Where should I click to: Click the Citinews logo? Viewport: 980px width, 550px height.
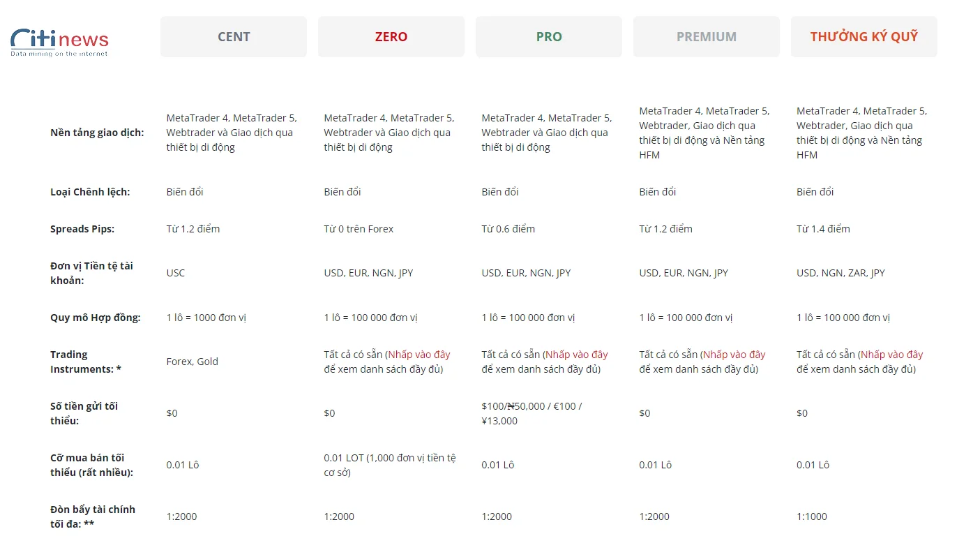(x=59, y=42)
